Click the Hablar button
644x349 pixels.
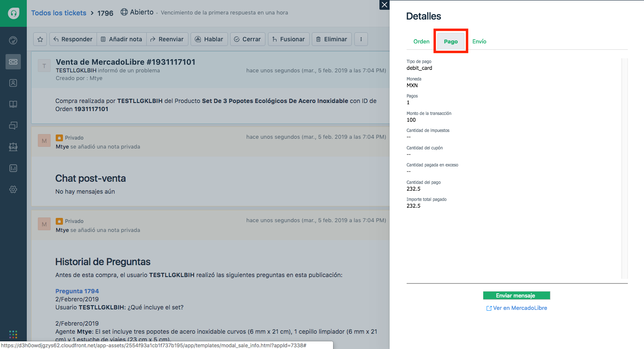[x=209, y=39]
